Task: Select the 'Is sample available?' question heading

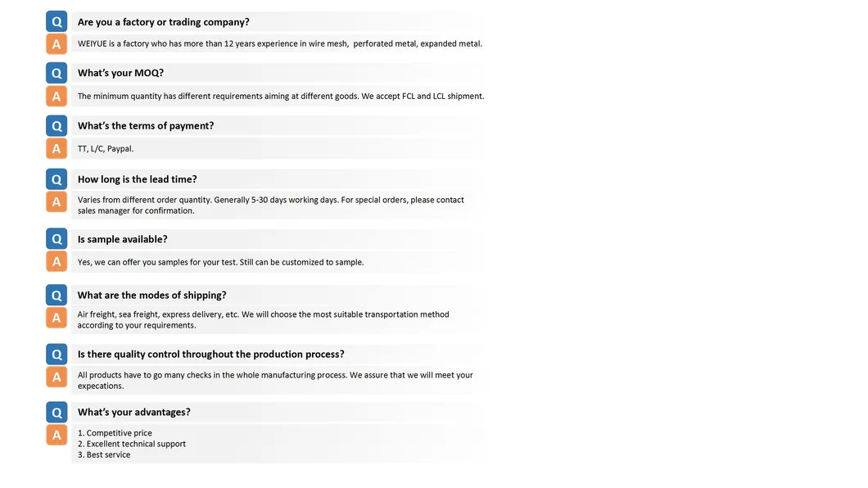Action: 122,239
